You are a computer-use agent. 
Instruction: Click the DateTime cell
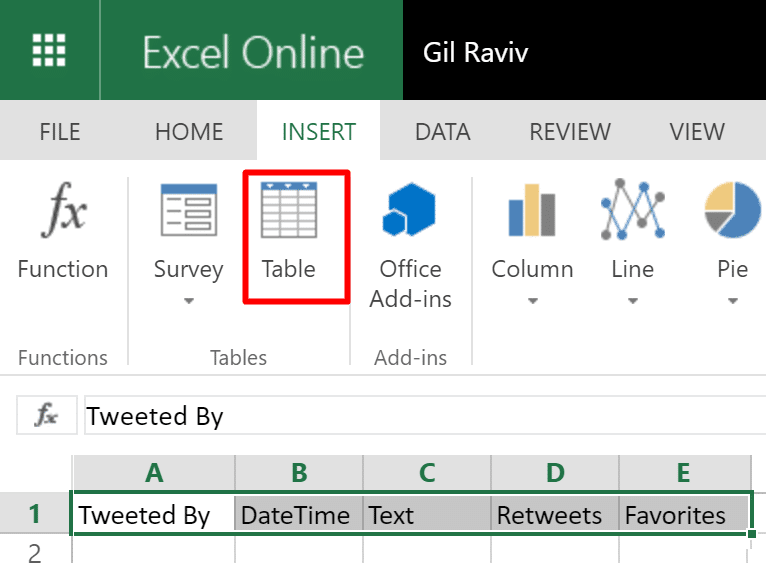click(299, 514)
